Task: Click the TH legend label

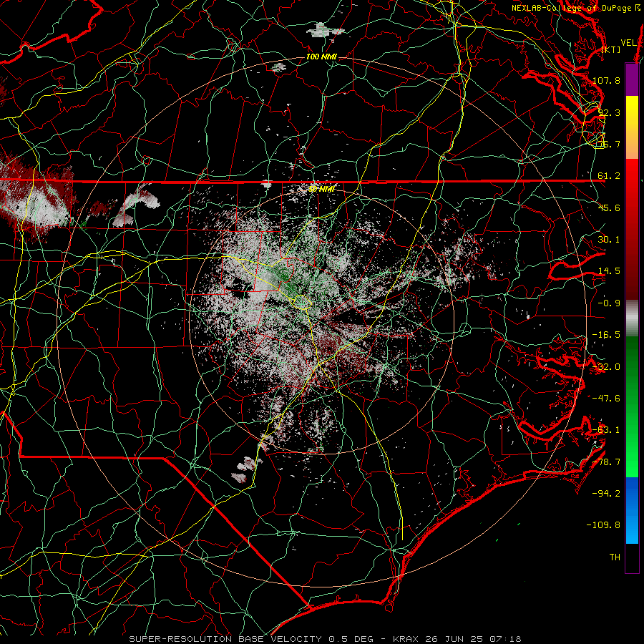Action: click(x=615, y=557)
